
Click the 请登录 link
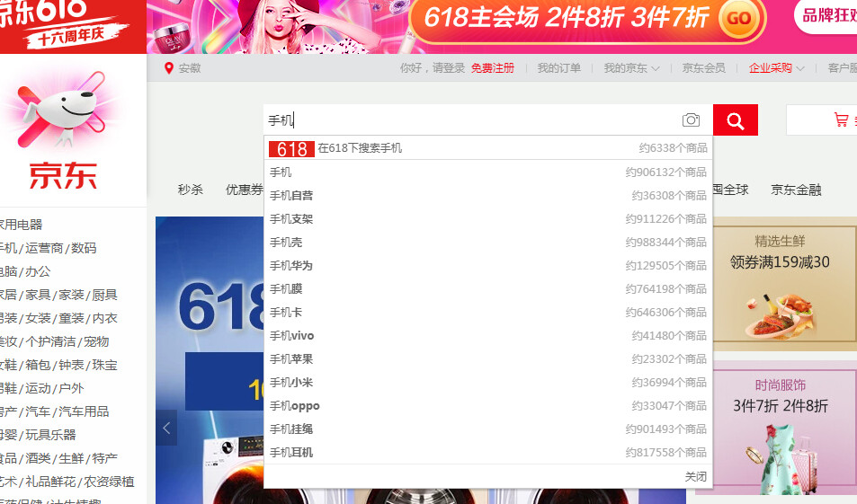tap(448, 68)
